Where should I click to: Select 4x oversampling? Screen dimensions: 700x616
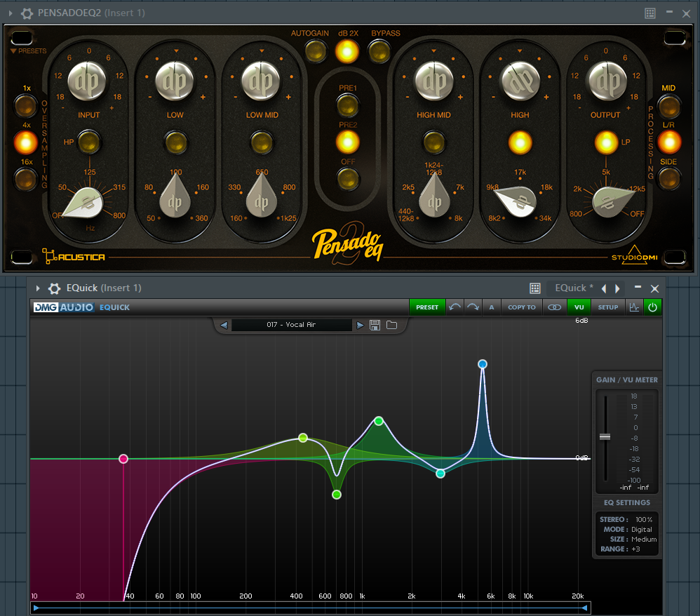(25, 143)
